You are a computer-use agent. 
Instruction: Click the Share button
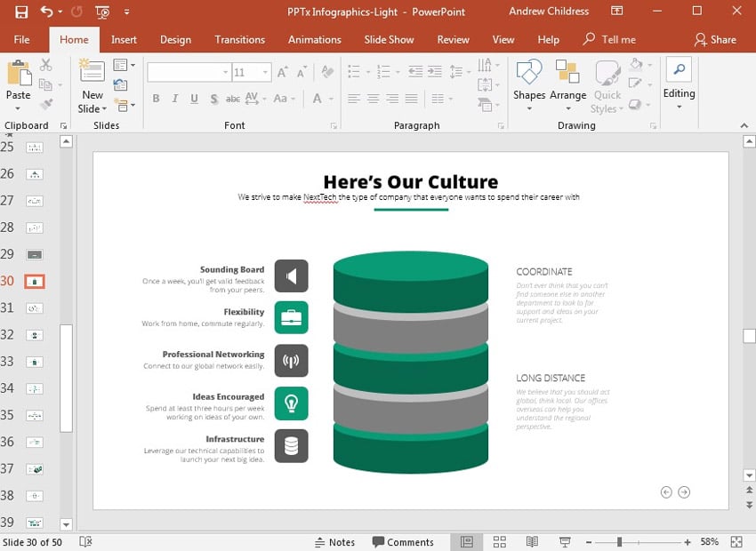[715, 40]
